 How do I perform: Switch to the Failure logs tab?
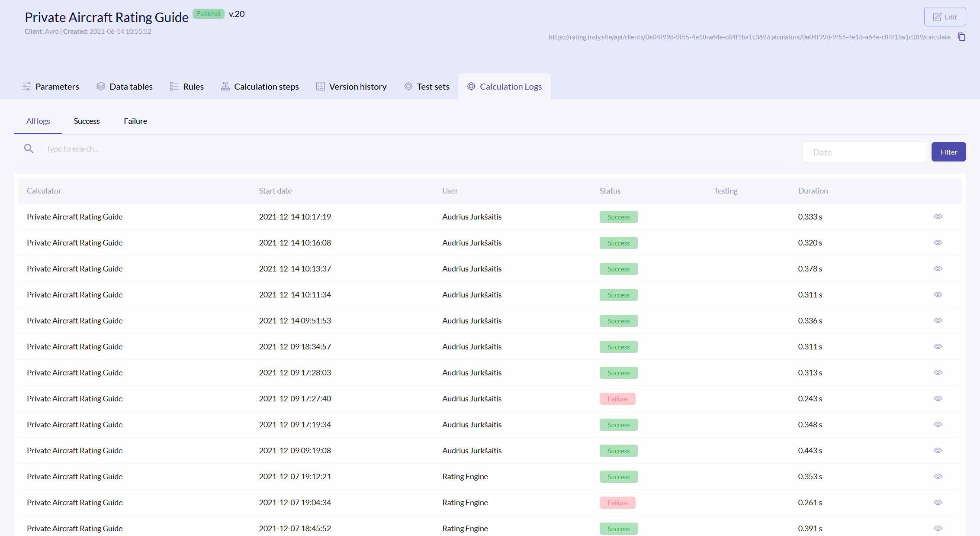[x=135, y=121]
